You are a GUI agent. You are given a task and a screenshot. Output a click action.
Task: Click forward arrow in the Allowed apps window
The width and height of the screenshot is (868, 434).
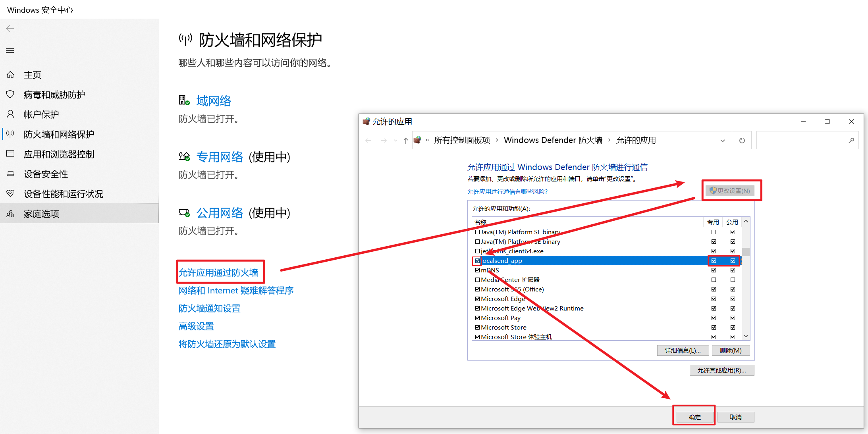coord(384,141)
